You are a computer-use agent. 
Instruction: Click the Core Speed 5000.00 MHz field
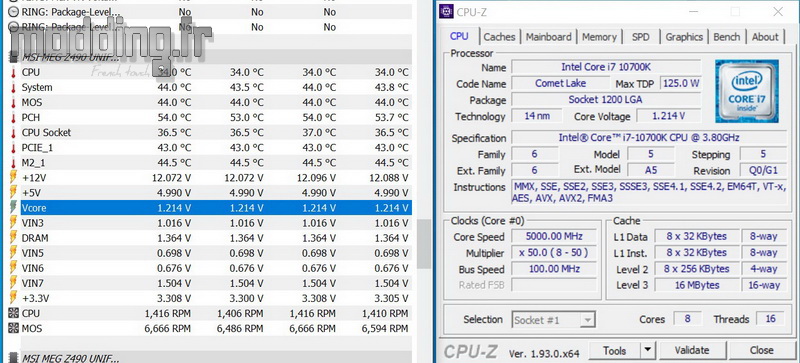coord(554,237)
